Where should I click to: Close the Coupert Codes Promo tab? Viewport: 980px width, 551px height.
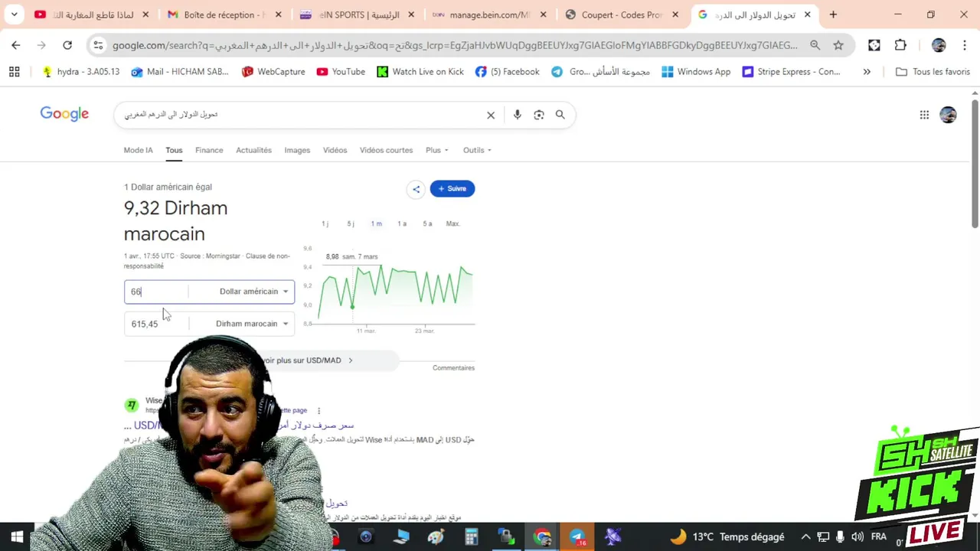pos(675,15)
